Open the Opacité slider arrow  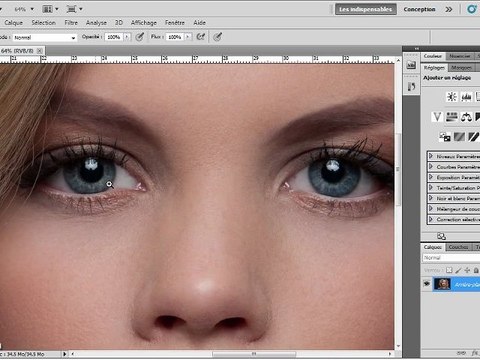(127, 37)
